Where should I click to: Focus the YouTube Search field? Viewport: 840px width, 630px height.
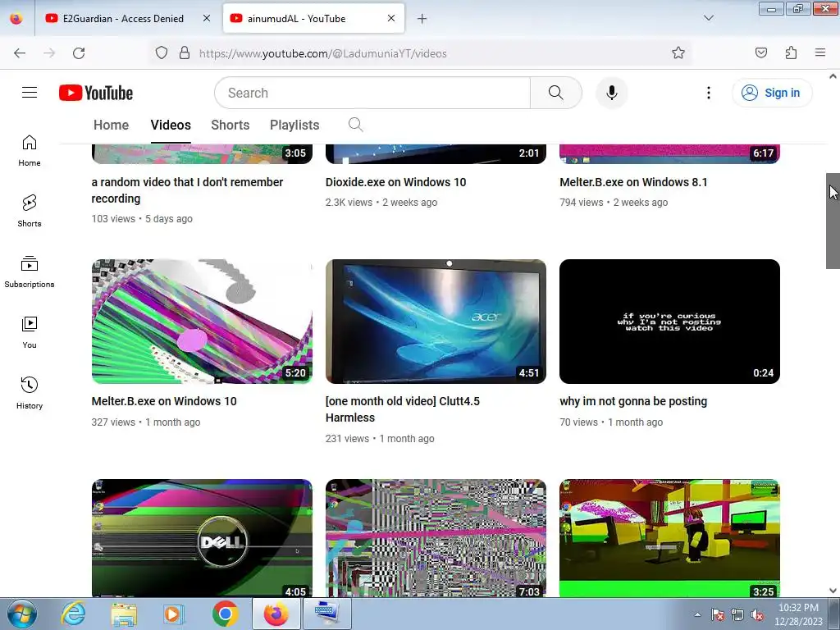(x=372, y=93)
